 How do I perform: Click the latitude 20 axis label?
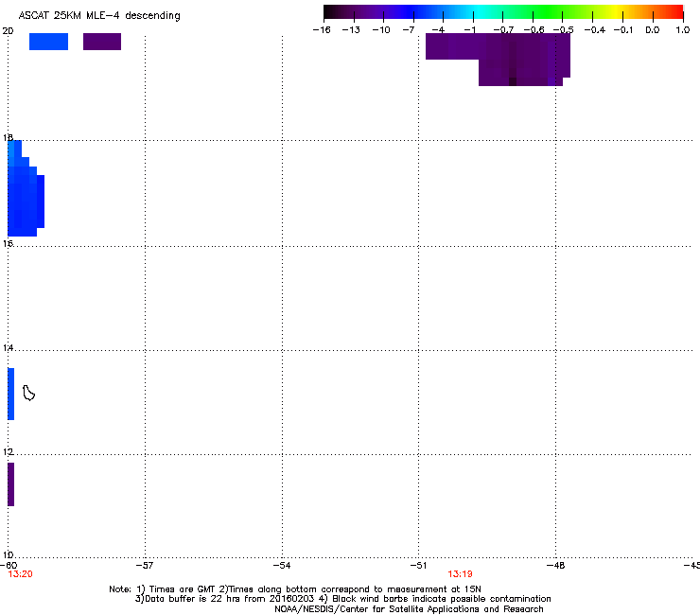click(x=8, y=31)
